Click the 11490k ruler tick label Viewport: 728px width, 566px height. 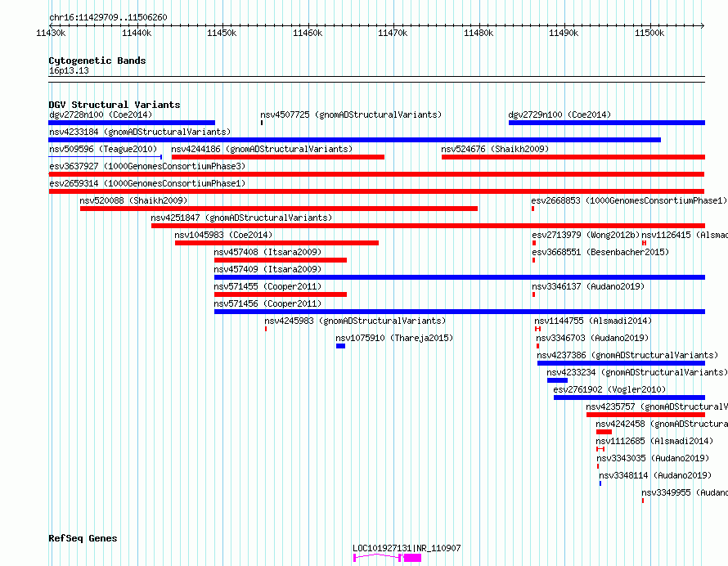click(564, 34)
